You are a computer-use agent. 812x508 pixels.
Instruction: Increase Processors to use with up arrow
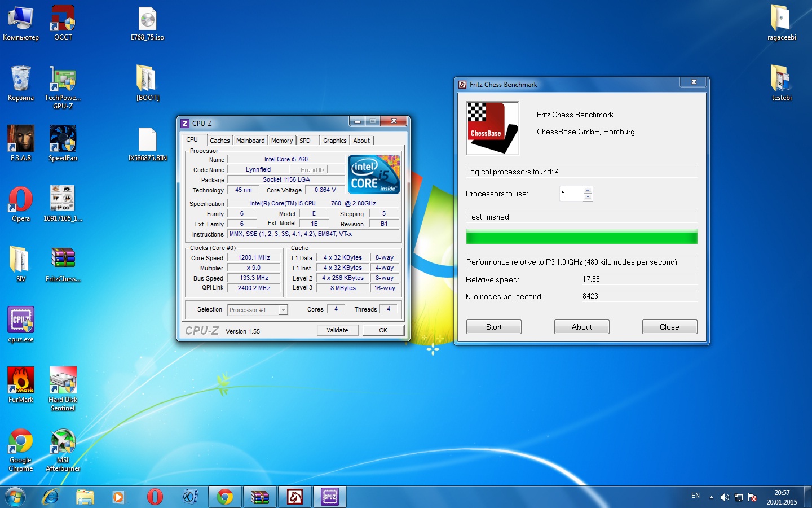coord(588,190)
